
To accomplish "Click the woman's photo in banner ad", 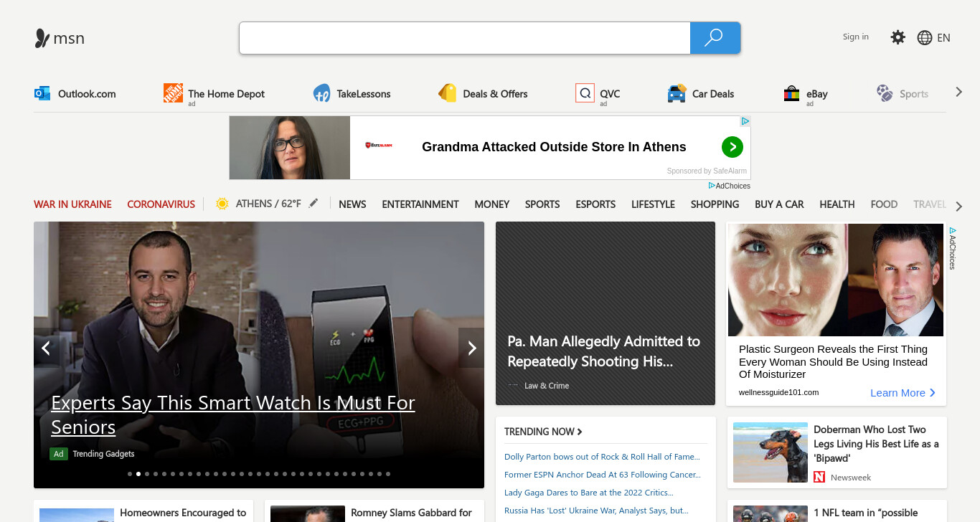I will pos(290,148).
